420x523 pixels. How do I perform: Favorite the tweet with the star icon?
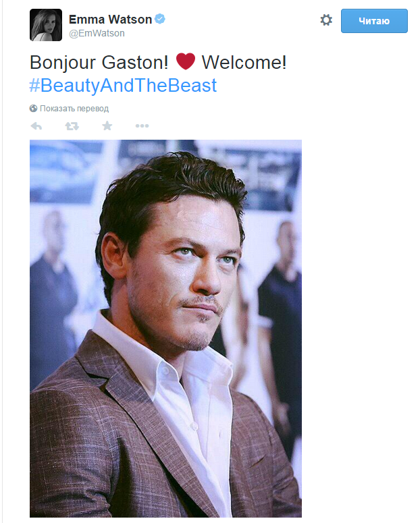coord(107,126)
